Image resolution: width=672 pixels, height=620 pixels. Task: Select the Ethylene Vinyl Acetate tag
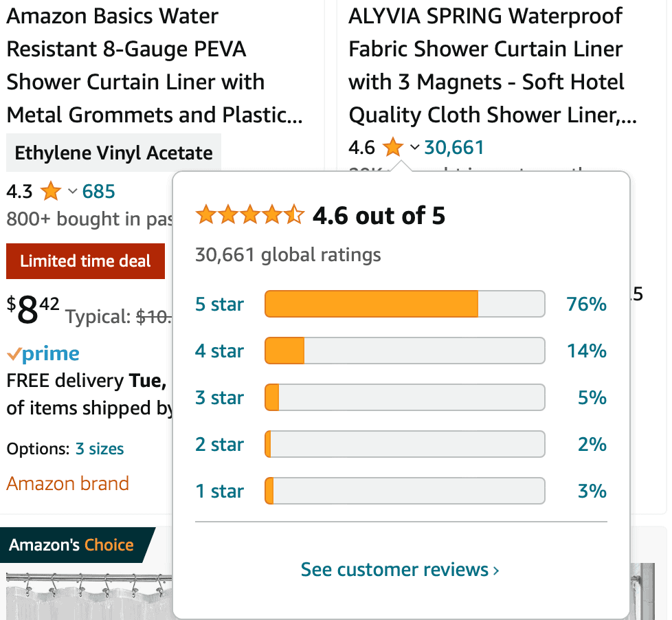[x=113, y=153]
